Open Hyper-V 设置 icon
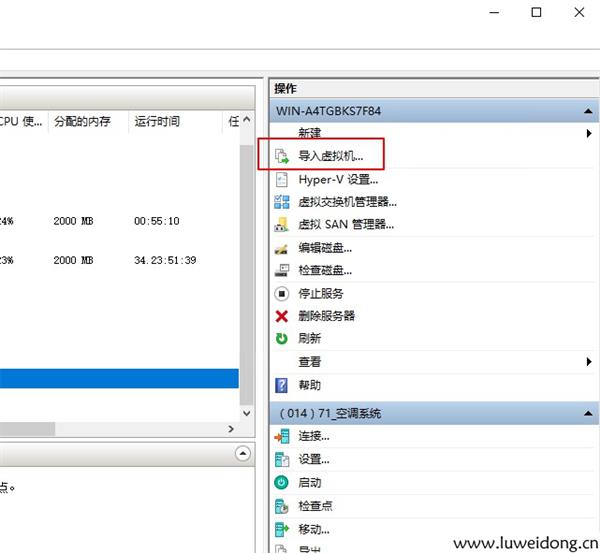The image size is (600, 553). point(282,180)
